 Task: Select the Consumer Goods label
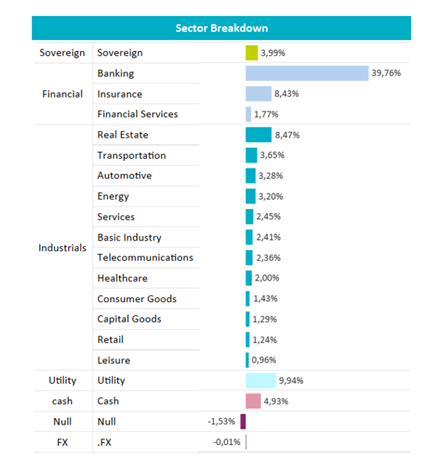137,299
